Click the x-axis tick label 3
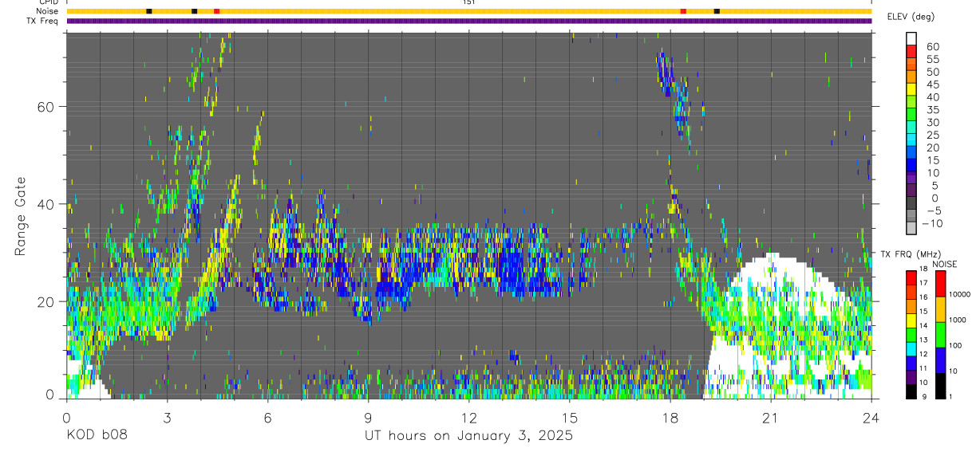Screen dimensions: 980x452 click(167, 419)
